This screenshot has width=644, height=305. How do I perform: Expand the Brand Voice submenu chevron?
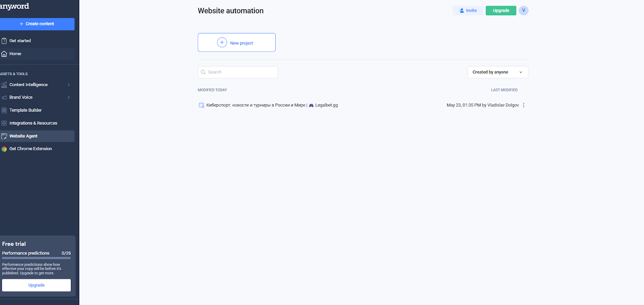[69, 97]
